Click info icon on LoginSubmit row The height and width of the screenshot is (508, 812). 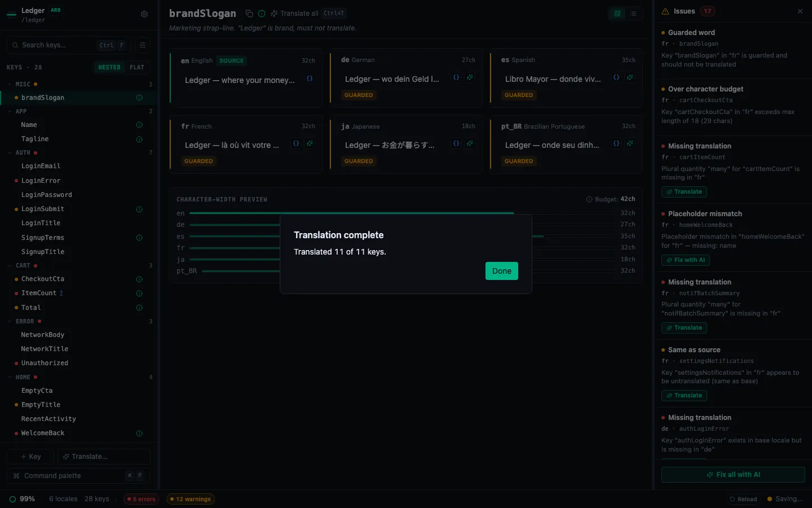coord(139,209)
